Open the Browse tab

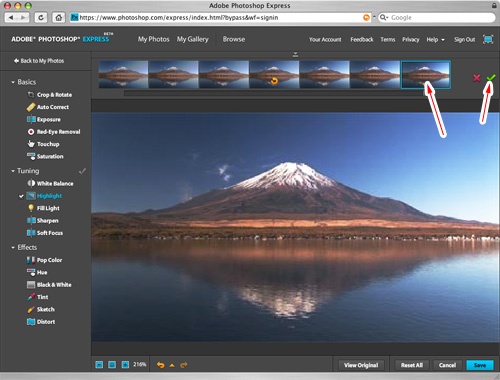pos(234,39)
